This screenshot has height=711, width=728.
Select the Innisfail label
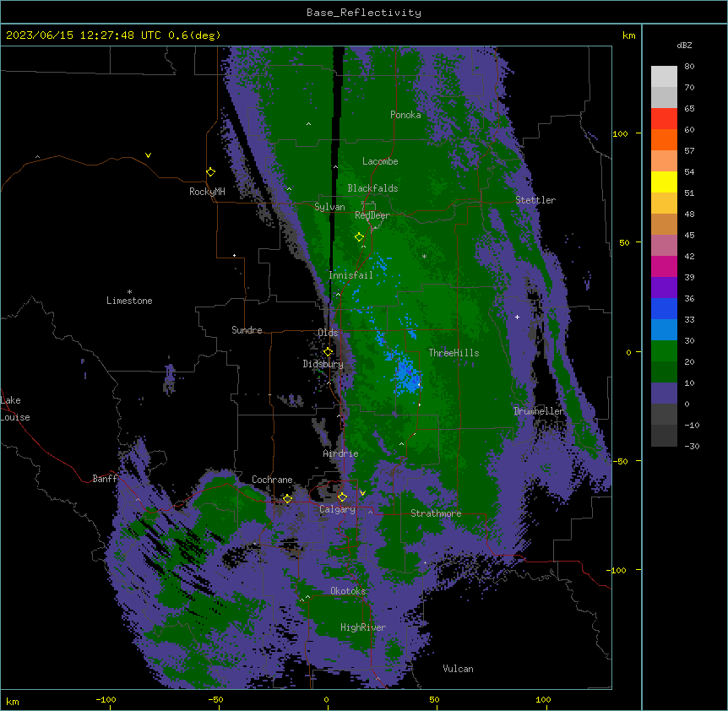[350, 275]
